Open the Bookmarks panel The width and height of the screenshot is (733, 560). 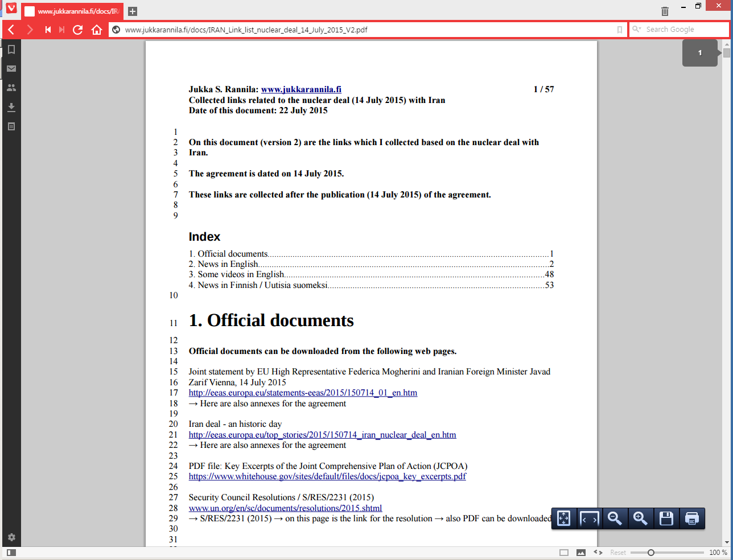pos(11,50)
